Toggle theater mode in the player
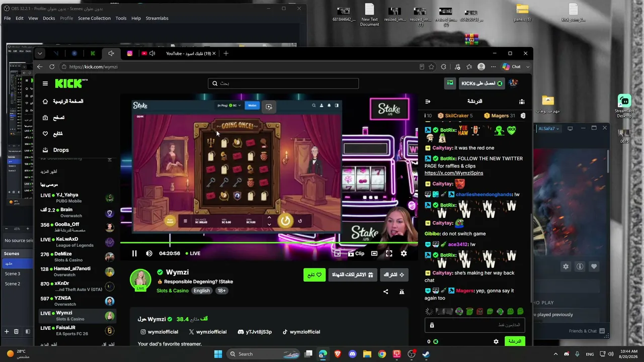The width and height of the screenshot is (644, 362). [x=374, y=253]
